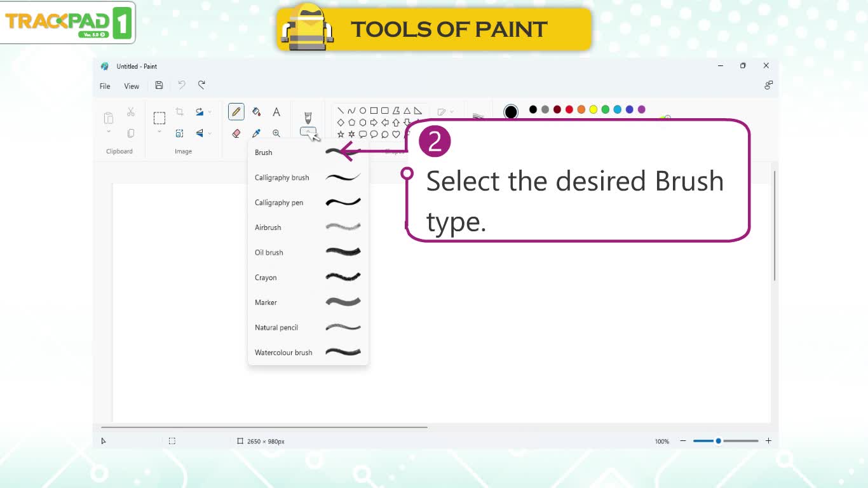This screenshot has width=868, height=488.
Task: Click the zoom out minus button
Action: coord(683,441)
